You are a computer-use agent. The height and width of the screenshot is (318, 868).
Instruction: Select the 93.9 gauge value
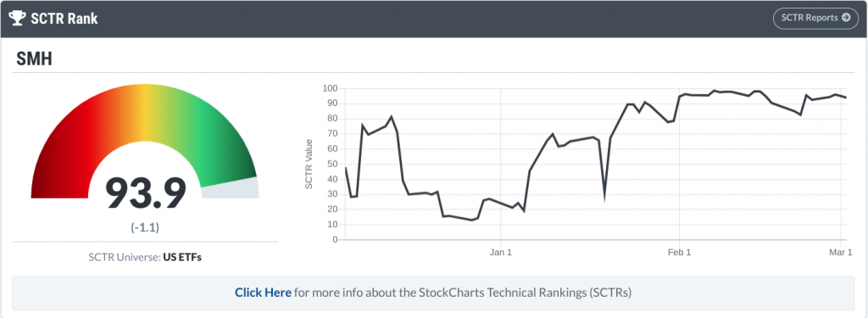146,192
